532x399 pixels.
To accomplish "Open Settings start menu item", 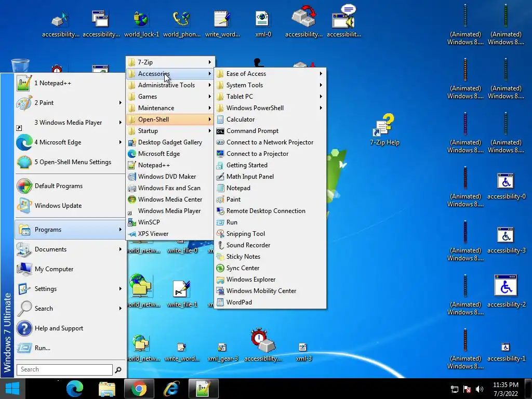I will pyautogui.click(x=70, y=289).
